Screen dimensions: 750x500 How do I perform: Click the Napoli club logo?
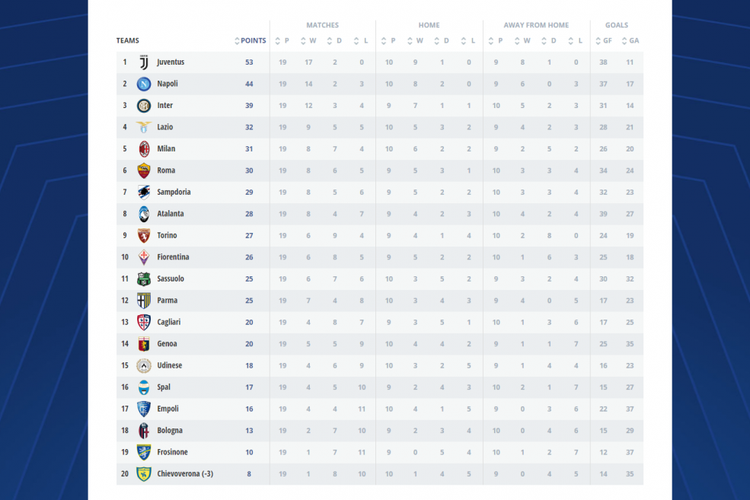(x=144, y=84)
